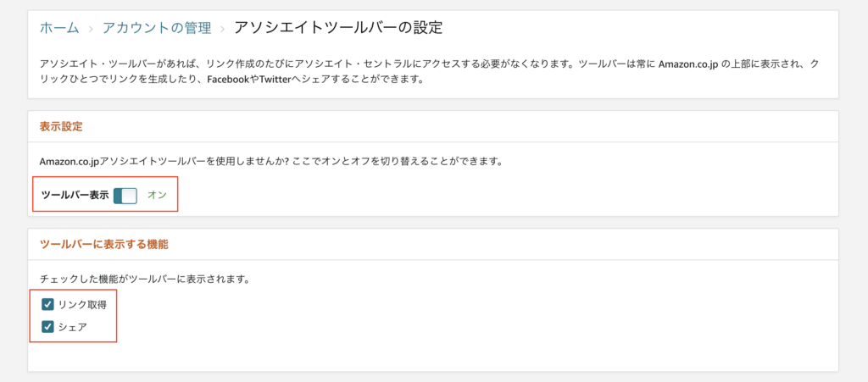Open the アカウントの管理 breadcrumb link

tap(157, 28)
